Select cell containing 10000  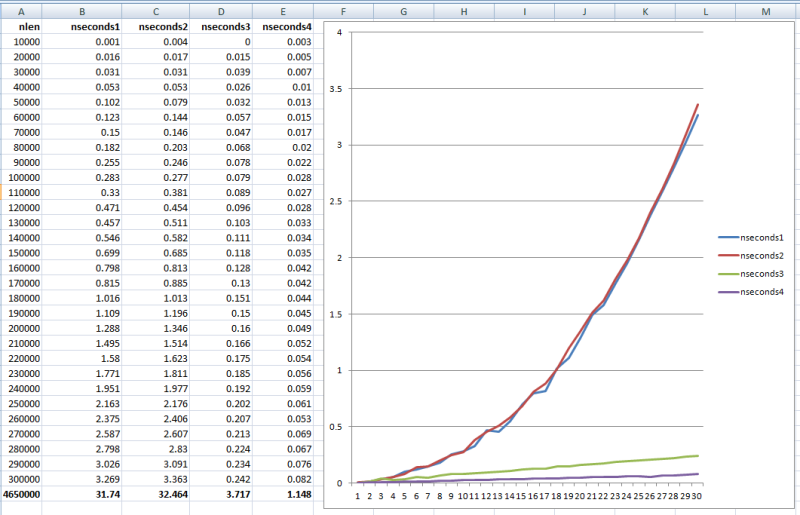coord(21,42)
